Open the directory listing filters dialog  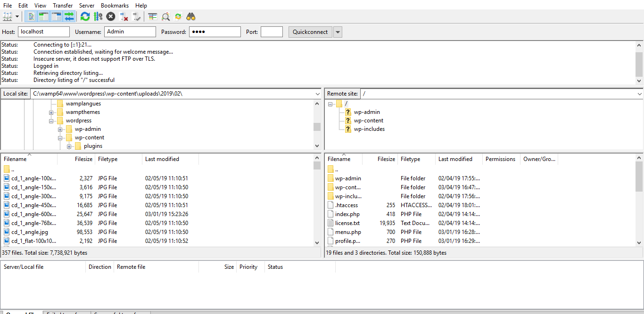[153, 16]
